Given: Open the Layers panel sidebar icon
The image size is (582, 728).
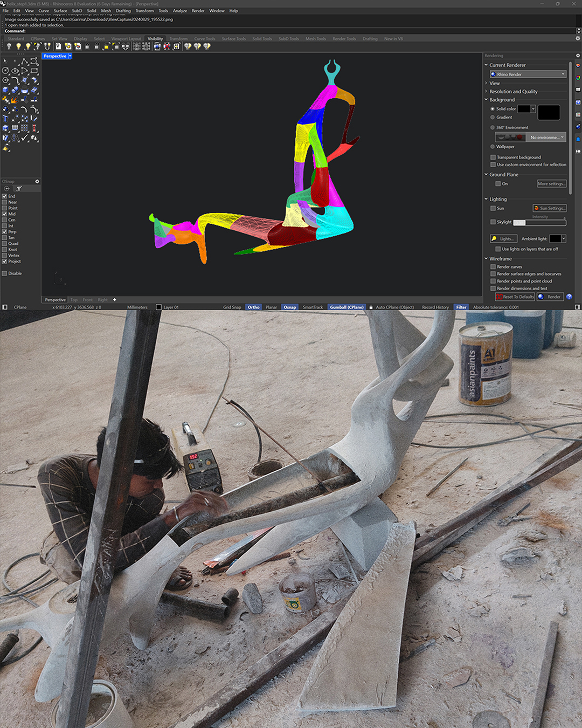Looking at the screenshot, I should pos(578,65).
